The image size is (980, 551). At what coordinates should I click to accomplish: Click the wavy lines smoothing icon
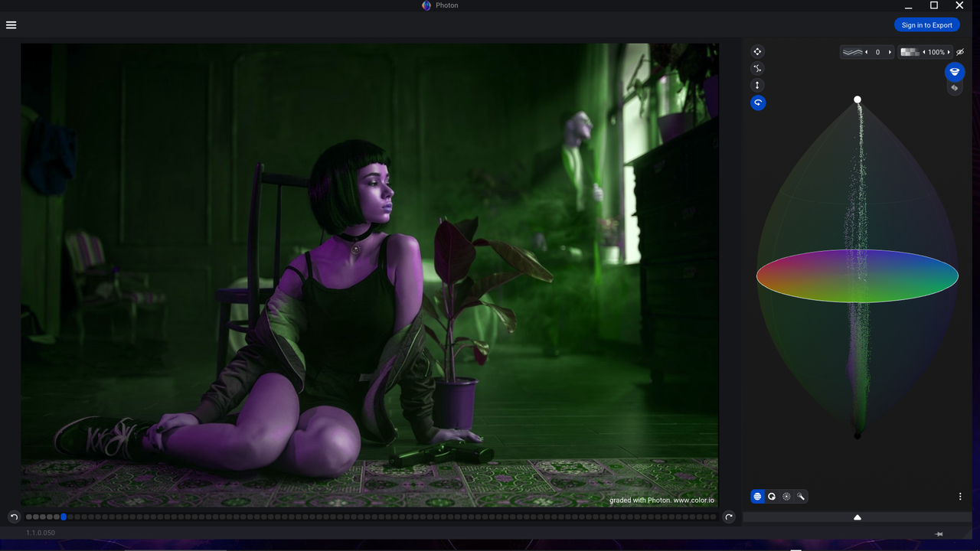pyautogui.click(x=852, y=52)
